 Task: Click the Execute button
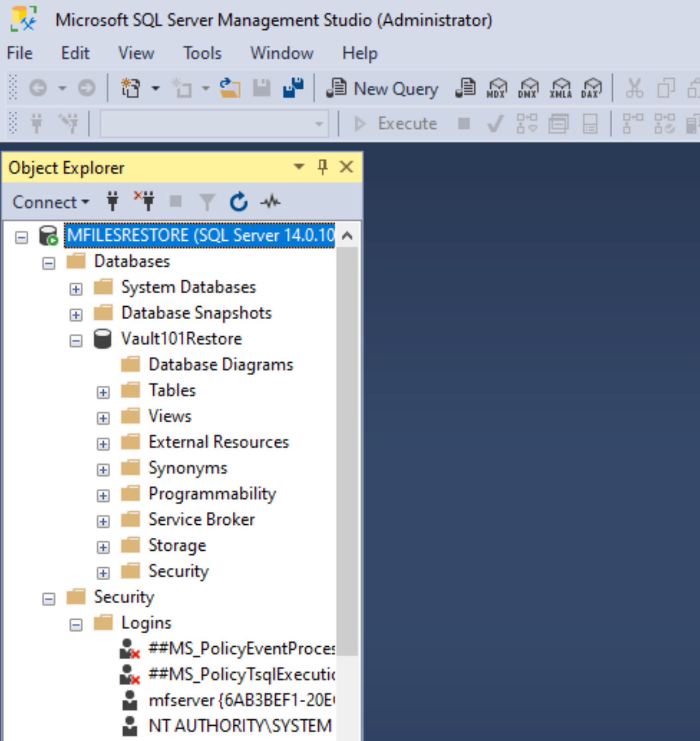click(x=396, y=123)
